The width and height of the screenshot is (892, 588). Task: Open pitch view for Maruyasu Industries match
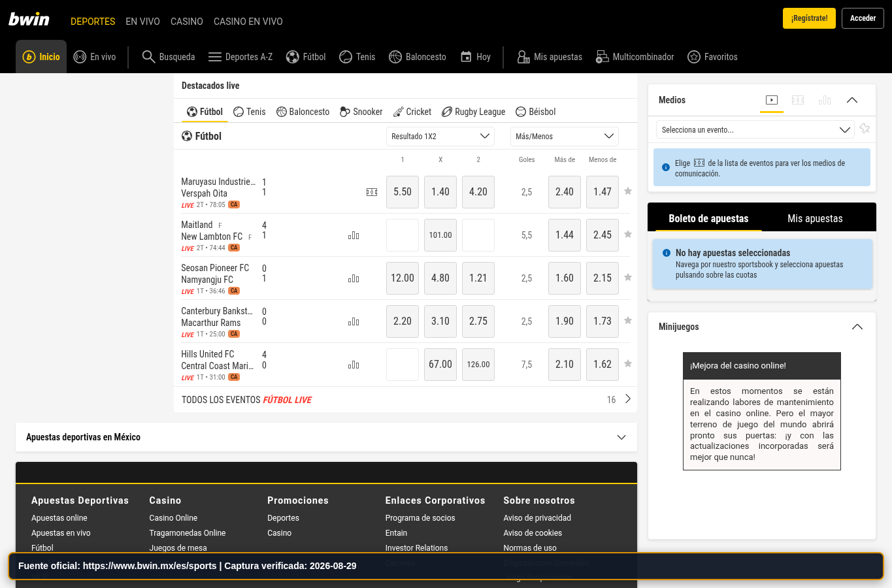point(372,192)
